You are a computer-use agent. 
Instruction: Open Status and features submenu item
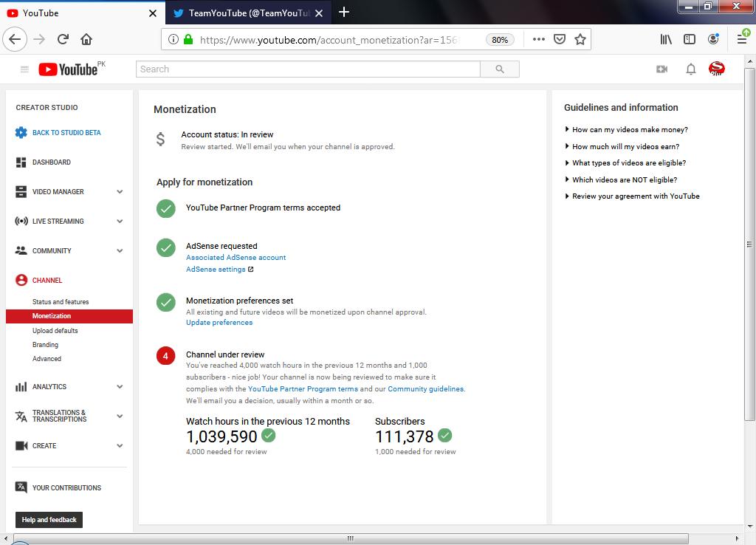61,301
